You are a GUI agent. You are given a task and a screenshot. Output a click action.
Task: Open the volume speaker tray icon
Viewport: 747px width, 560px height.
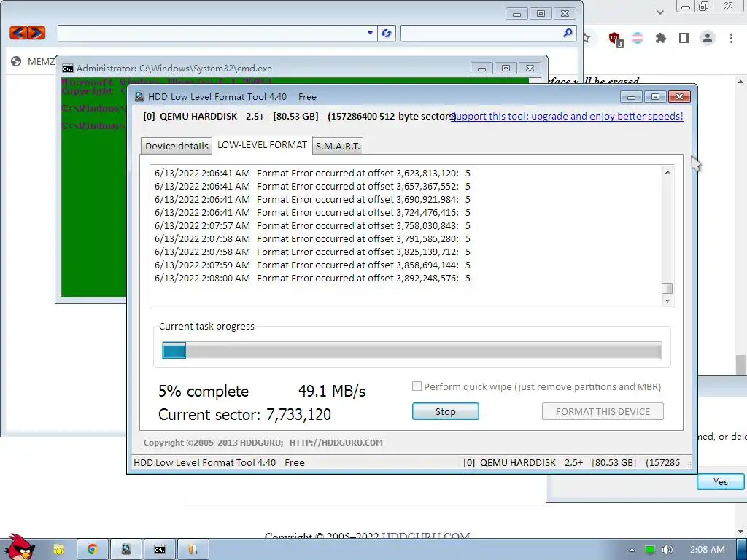click(x=667, y=550)
